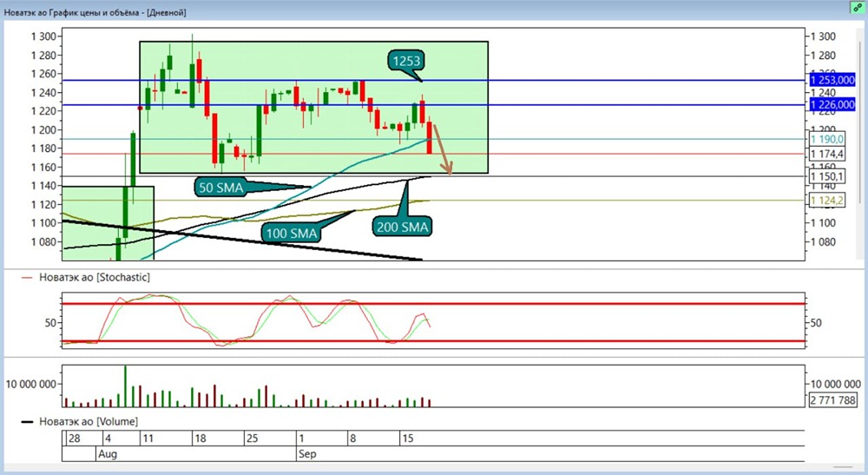Viewport: 868px width, 475px height.
Task: Click the green link icon in title bar
Action: point(858,8)
